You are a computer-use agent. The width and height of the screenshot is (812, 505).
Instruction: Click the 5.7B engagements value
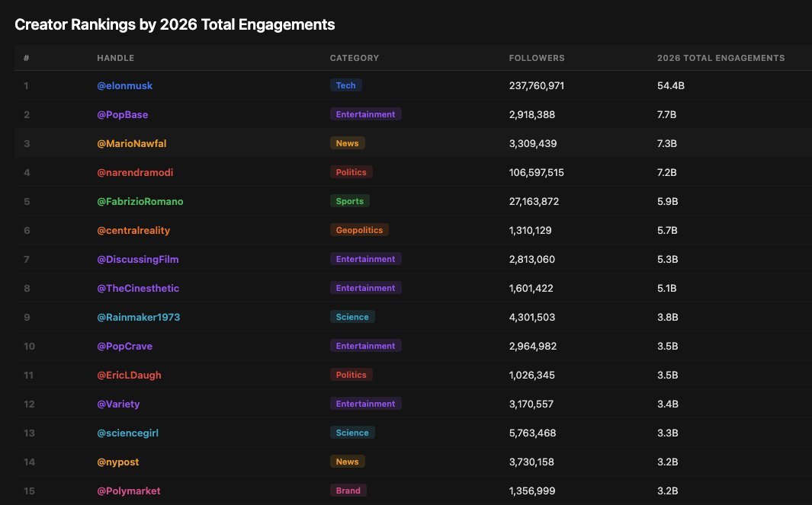[x=667, y=231]
